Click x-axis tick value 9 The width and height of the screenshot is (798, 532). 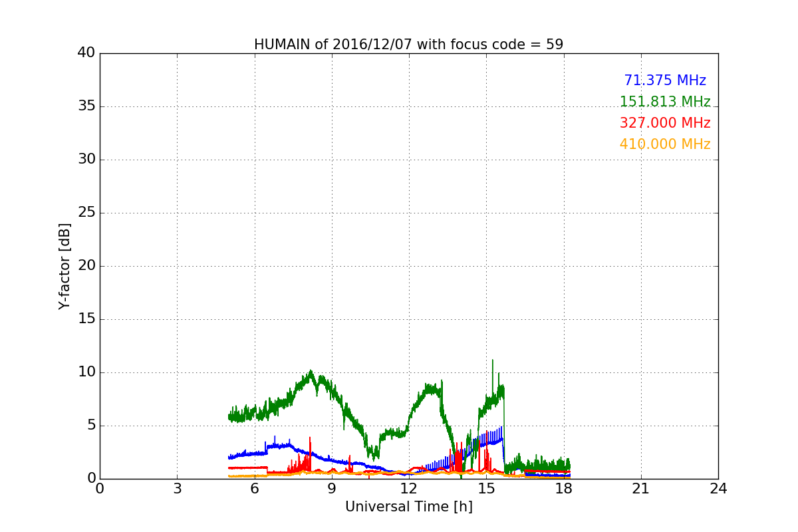pyautogui.click(x=332, y=489)
